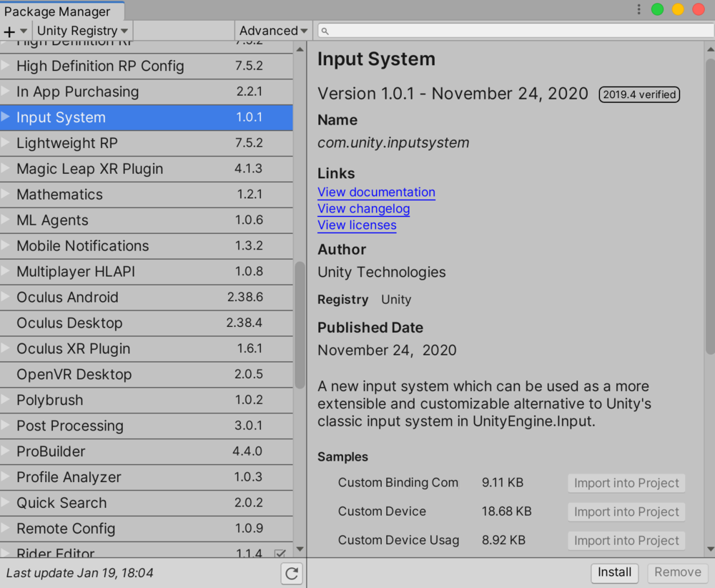Import the Custom Binding Composite sample
Viewport: 715px width, 588px height.
tap(626, 483)
